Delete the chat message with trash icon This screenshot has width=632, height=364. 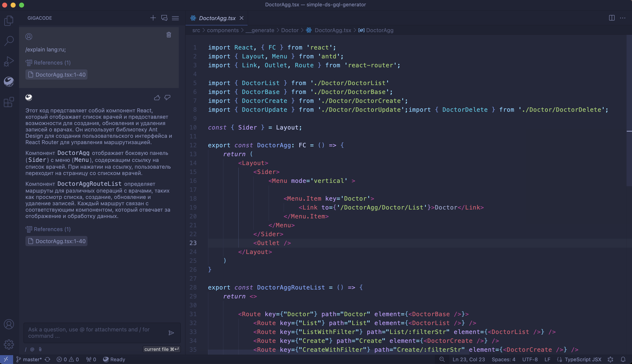click(169, 35)
